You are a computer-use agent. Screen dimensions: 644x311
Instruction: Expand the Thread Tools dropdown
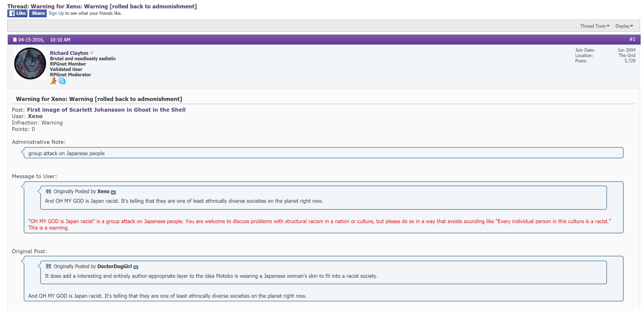(595, 26)
